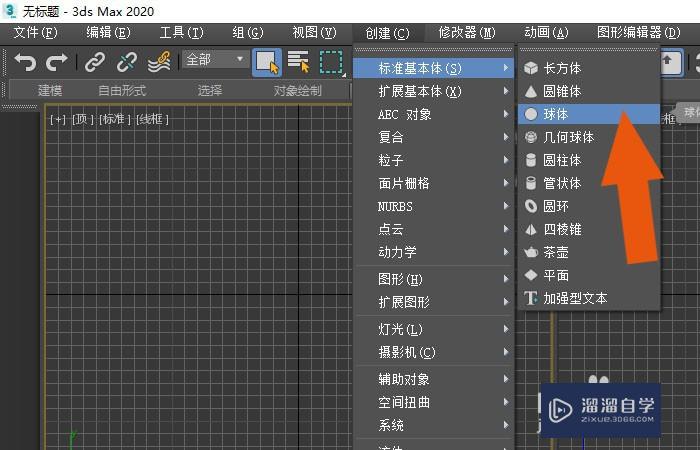The width and height of the screenshot is (700, 450).
Task: Switch to 选择 ribbon tab
Action: 210,91
